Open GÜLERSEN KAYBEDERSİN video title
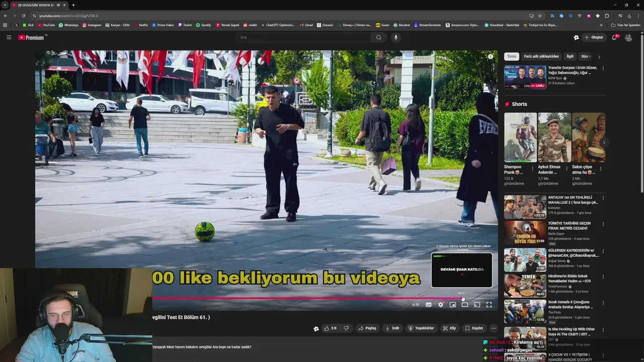 coord(574,253)
